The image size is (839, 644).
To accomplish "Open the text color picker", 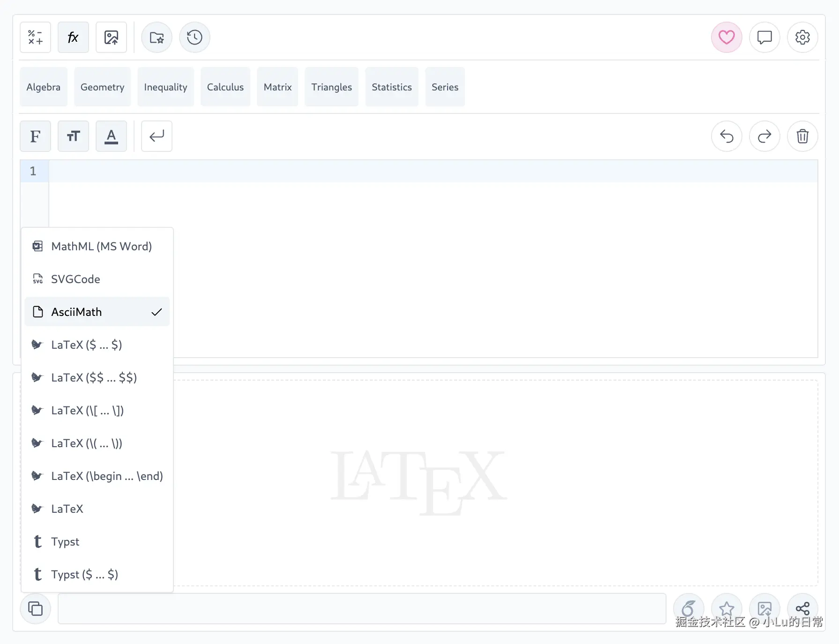I will [x=111, y=136].
